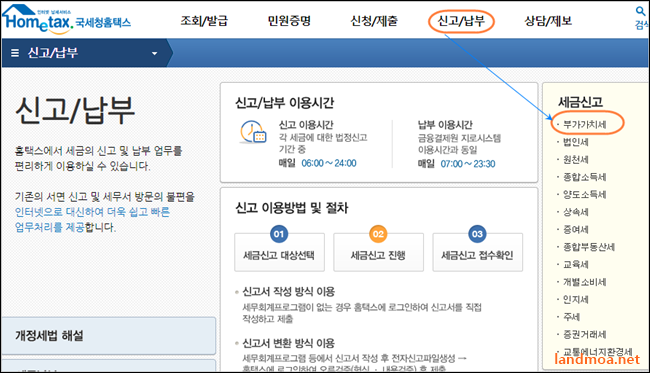Viewport: 650px width, 373px height.
Task: Click the 납부 이용시간 label
Action: (445, 125)
